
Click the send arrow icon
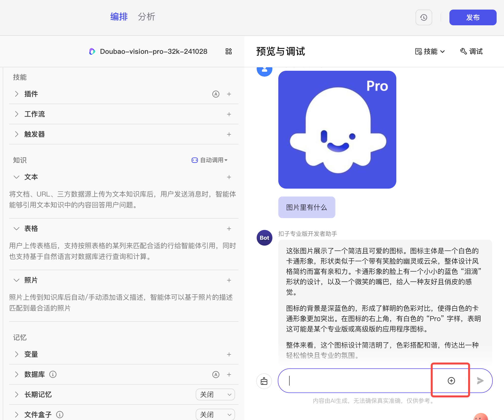pyautogui.click(x=480, y=381)
